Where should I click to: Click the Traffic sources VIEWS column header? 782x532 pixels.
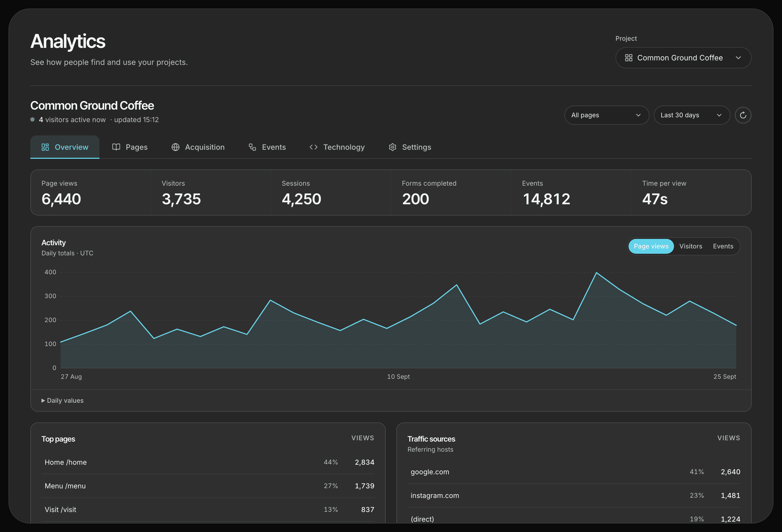(729, 438)
